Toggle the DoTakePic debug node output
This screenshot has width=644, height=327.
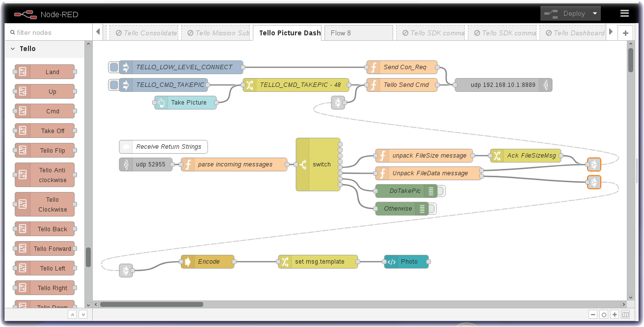(441, 191)
